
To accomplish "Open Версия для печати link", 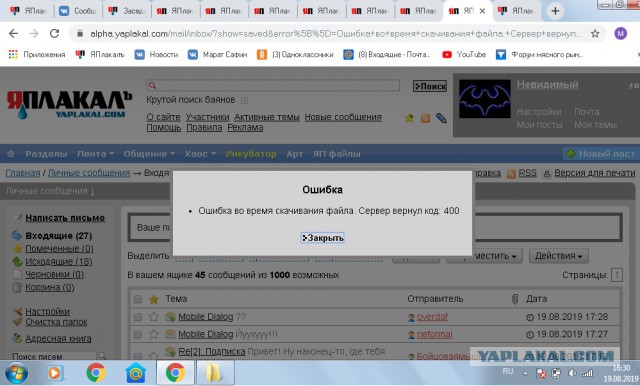I will pyautogui.click(x=595, y=173).
